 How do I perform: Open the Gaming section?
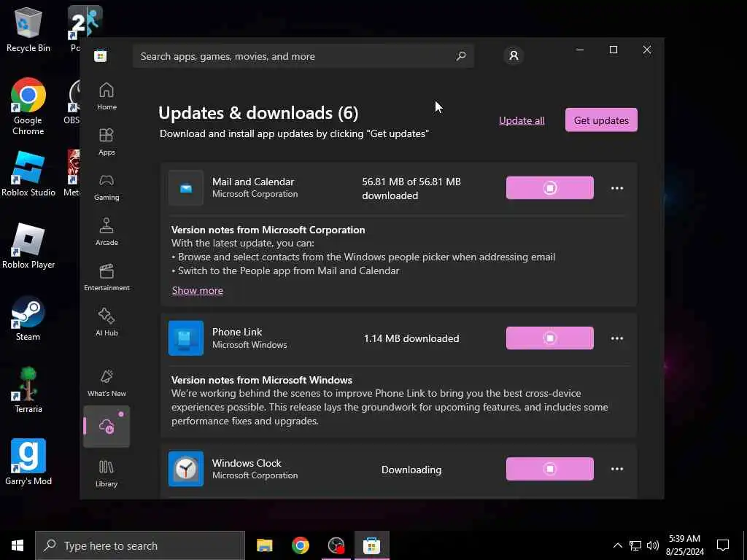click(107, 187)
